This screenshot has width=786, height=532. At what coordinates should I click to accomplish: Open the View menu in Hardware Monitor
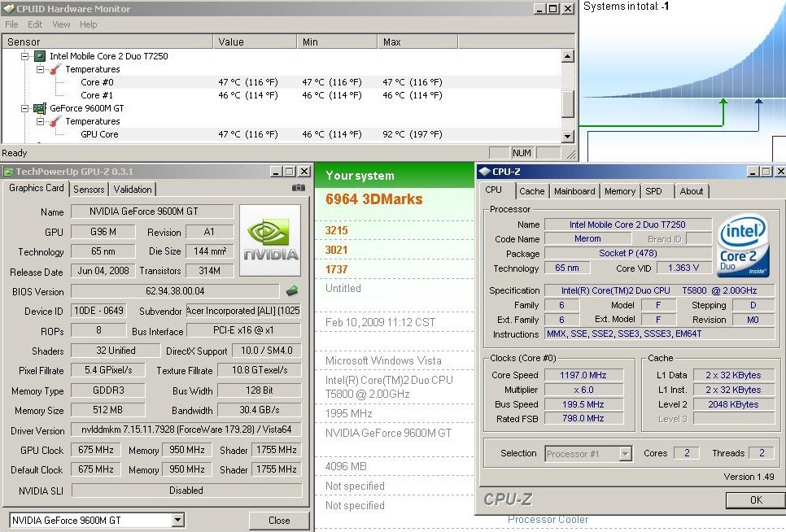tap(61, 24)
